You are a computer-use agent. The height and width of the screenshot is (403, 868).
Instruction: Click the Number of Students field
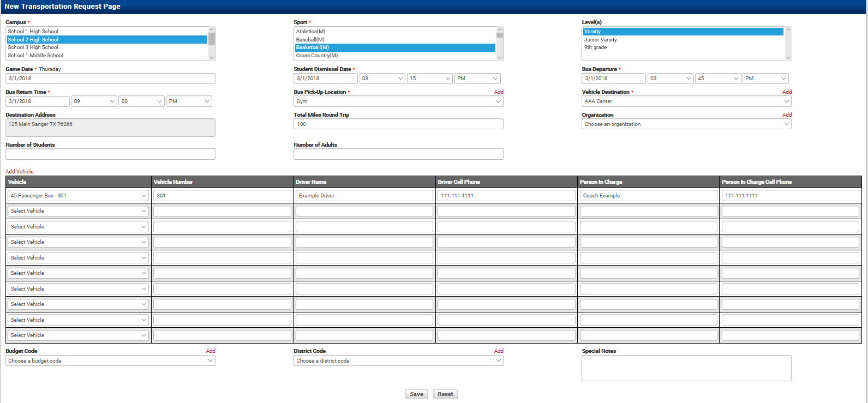pos(110,154)
